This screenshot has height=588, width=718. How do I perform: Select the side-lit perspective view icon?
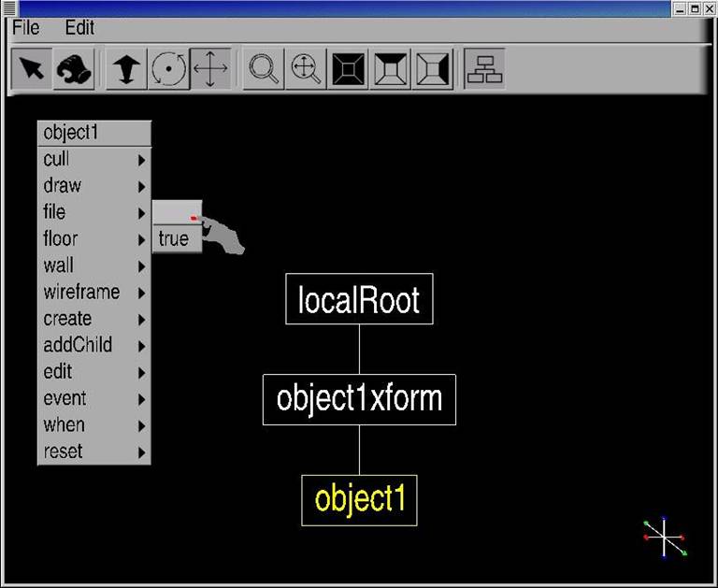point(432,68)
